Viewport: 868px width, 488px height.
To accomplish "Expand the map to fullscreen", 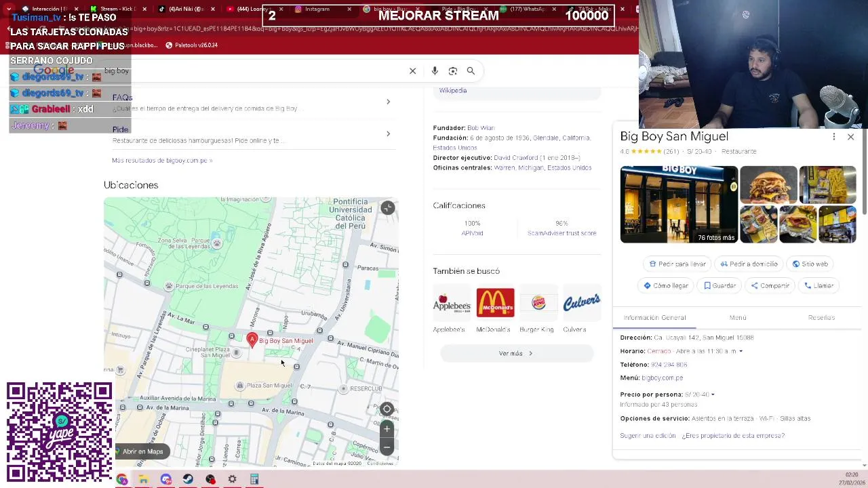I will [387, 208].
